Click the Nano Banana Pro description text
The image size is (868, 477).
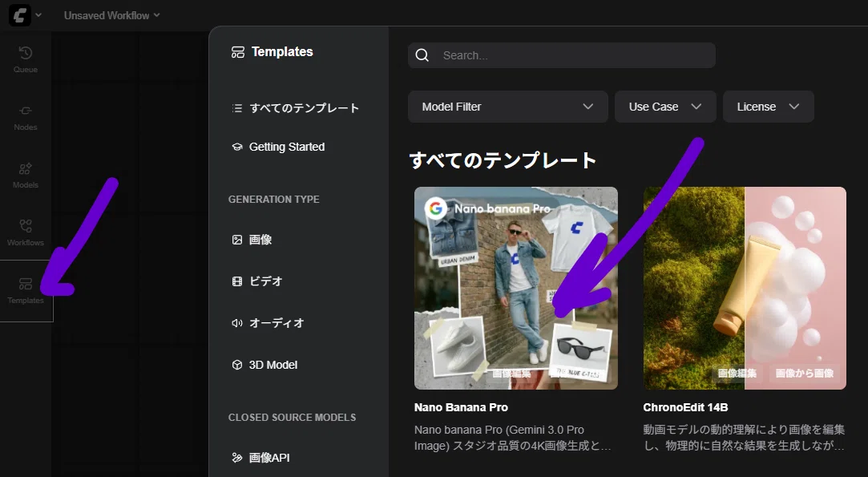point(513,438)
